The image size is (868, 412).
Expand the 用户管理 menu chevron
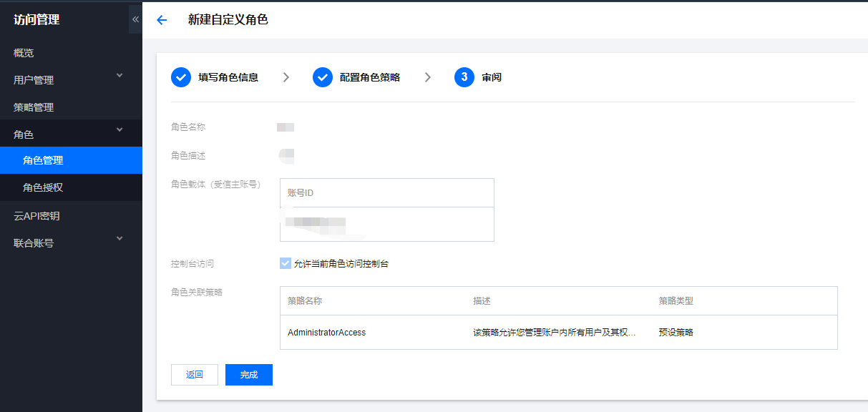(x=120, y=76)
